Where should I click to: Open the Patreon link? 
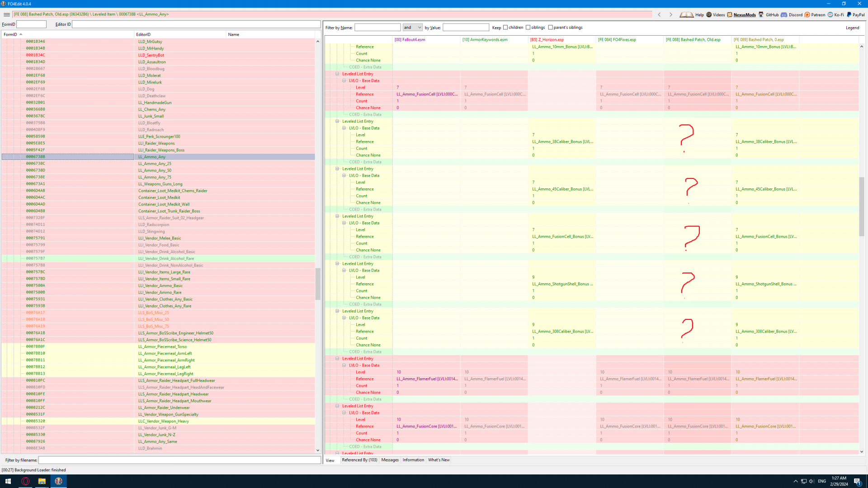point(818,14)
